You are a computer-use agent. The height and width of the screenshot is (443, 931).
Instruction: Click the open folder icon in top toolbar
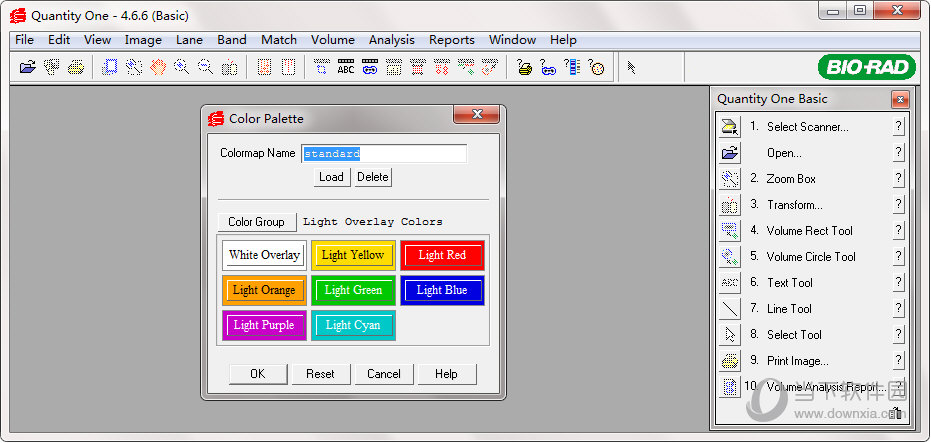click(28, 67)
